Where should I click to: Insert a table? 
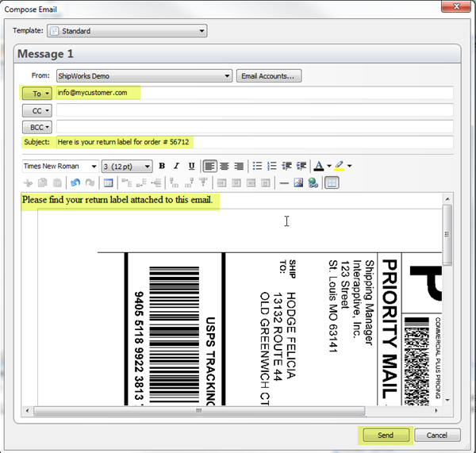click(x=108, y=182)
